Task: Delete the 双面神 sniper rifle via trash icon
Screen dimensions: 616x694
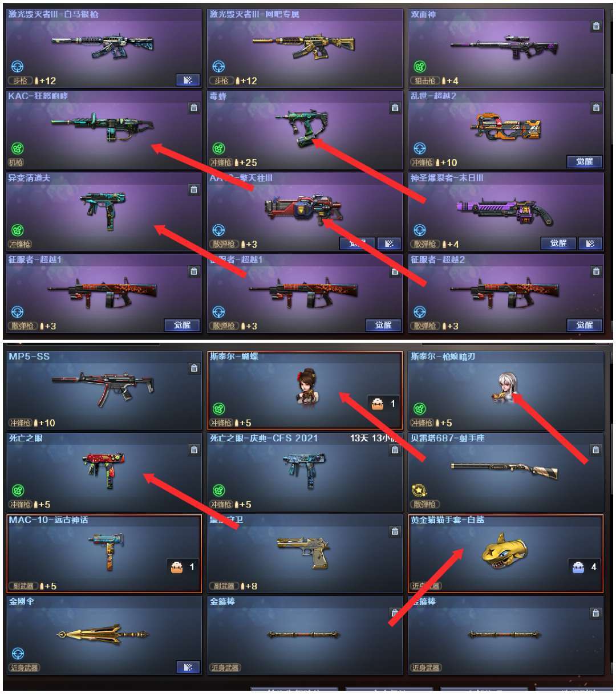Action: [596, 26]
